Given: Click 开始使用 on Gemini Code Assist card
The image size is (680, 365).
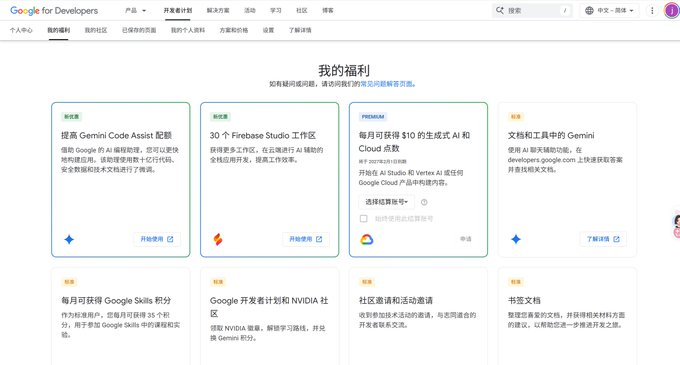Looking at the screenshot, I should (x=157, y=239).
